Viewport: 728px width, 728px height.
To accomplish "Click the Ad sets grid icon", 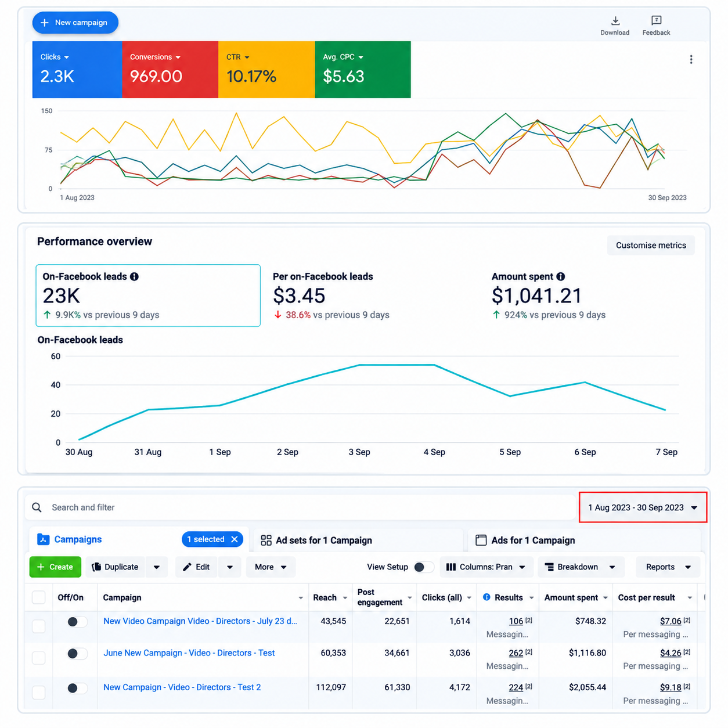I will point(266,540).
